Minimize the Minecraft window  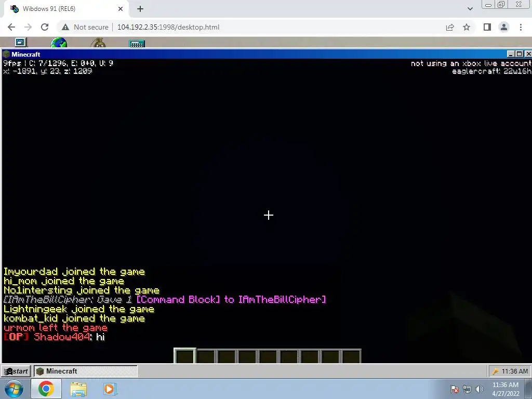(511, 54)
